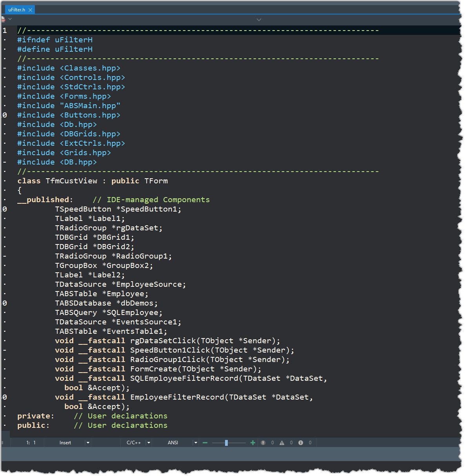The width and height of the screenshot is (465, 476).
Task: Click the small icon at the status bar's left edge
Action: tap(3, 443)
